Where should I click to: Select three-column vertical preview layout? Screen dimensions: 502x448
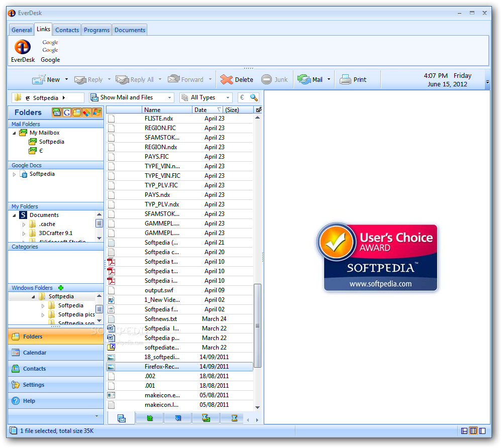[473, 431]
